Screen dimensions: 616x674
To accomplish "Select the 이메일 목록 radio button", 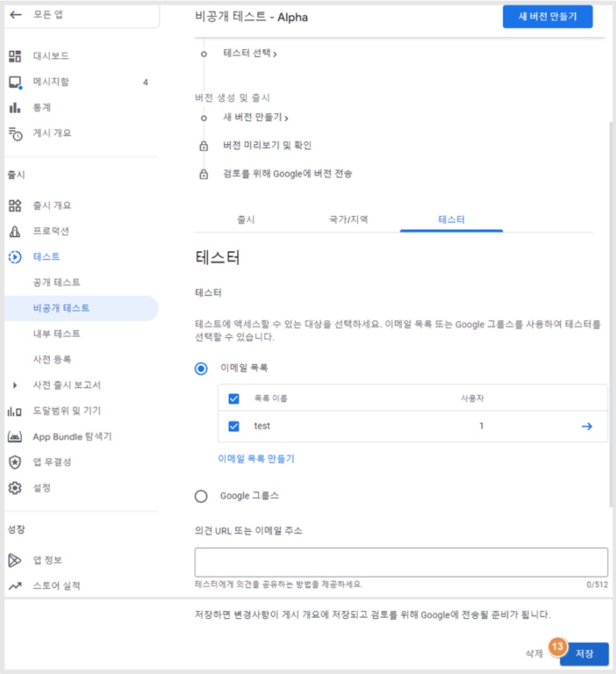I will click(x=200, y=368).
